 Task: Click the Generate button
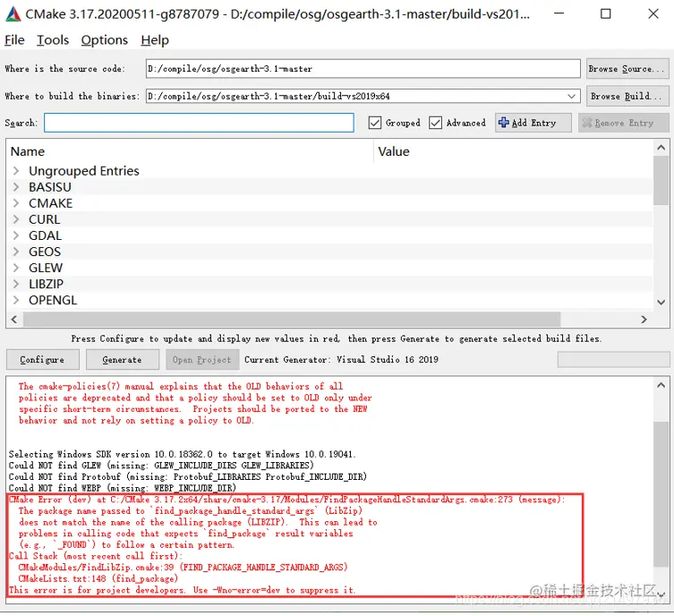coord(122,359)
